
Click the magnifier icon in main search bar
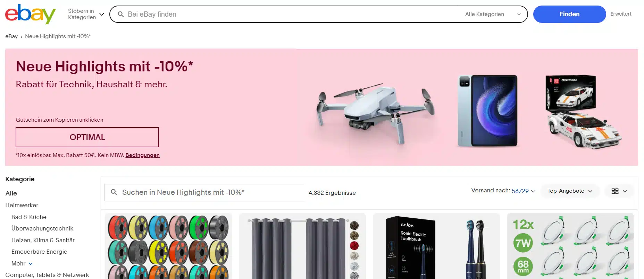pos(121,14)
